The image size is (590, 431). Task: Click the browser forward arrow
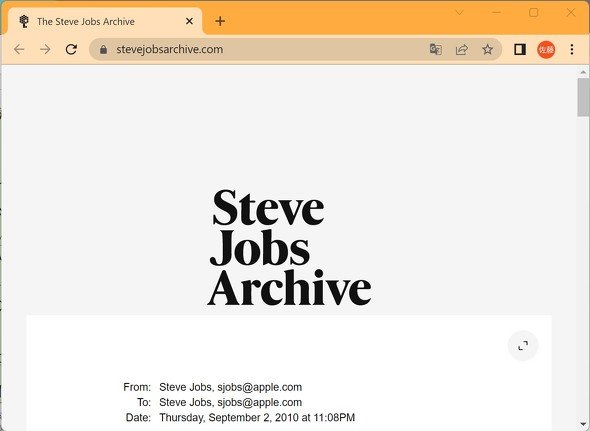(45, 49)
